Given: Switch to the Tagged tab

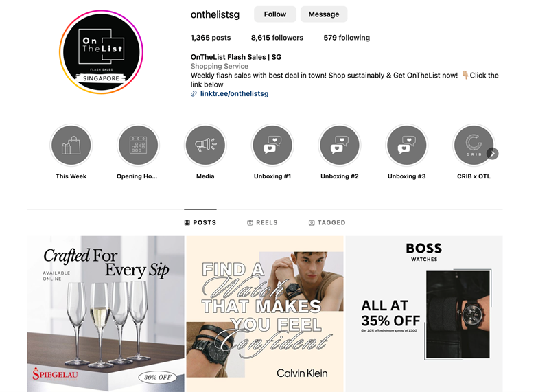Looking at the screenshot, I should click(x=327, y=223).
